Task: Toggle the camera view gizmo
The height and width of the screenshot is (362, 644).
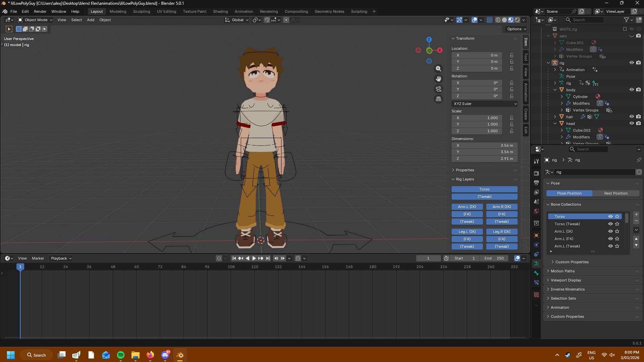Action: 439,89
